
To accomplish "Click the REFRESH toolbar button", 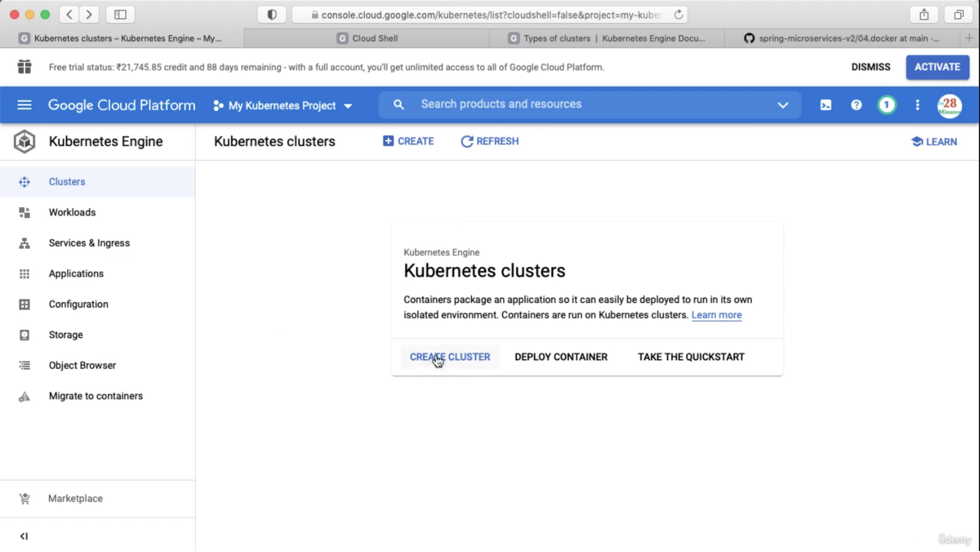I will tap(490, 141).
